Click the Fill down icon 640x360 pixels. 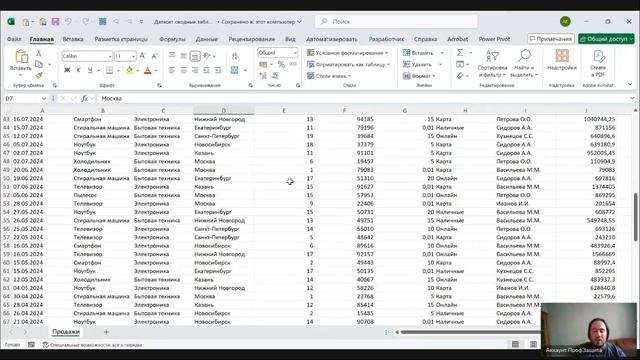click(x=460, y=64)
